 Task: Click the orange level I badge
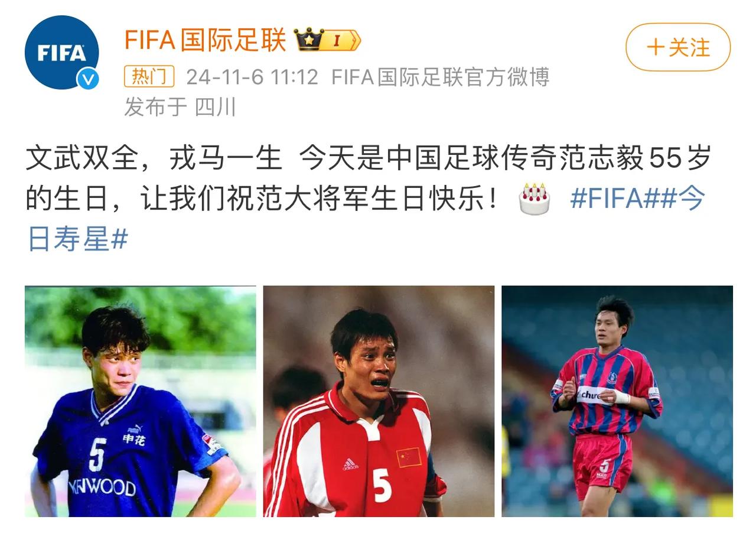point(341,40)
